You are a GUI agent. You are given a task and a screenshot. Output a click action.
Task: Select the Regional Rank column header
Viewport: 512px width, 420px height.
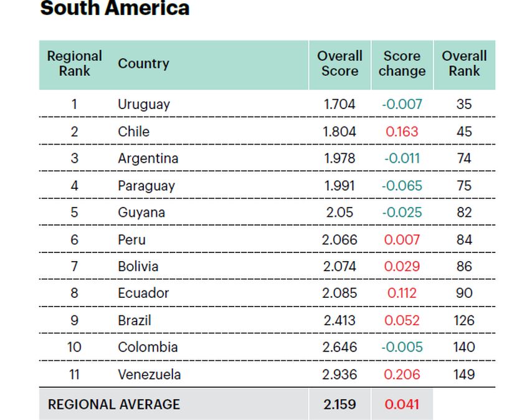click(74, 64)
